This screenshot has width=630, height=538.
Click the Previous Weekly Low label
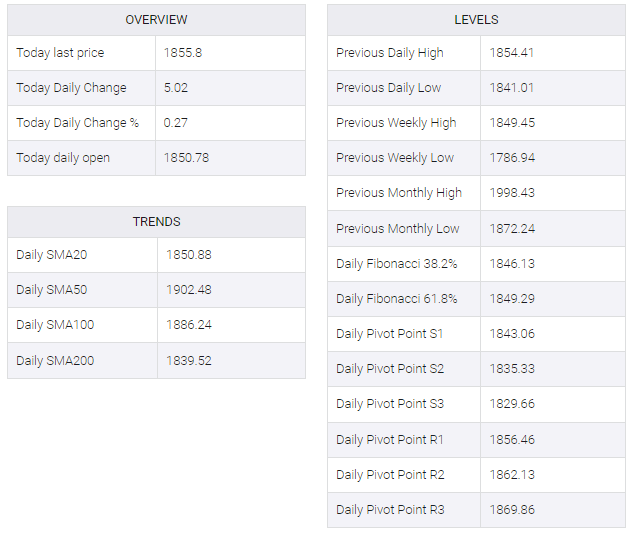(395, 158)
